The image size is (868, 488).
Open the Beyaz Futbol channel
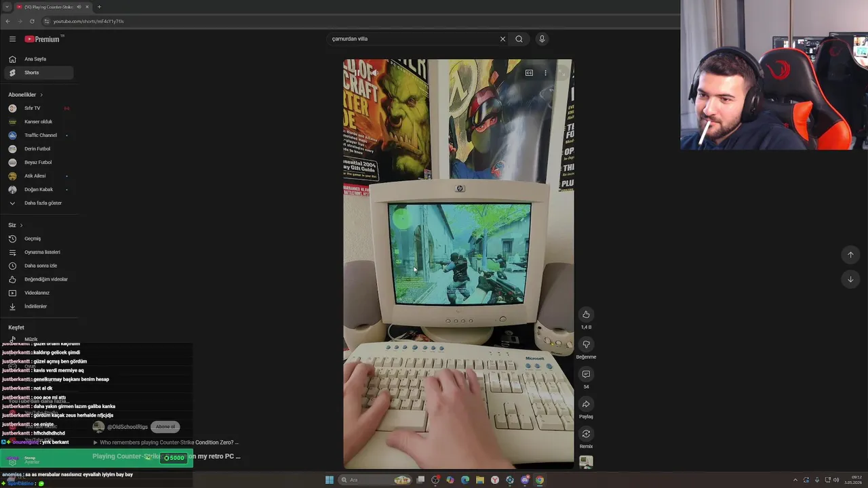coord(37,163)
